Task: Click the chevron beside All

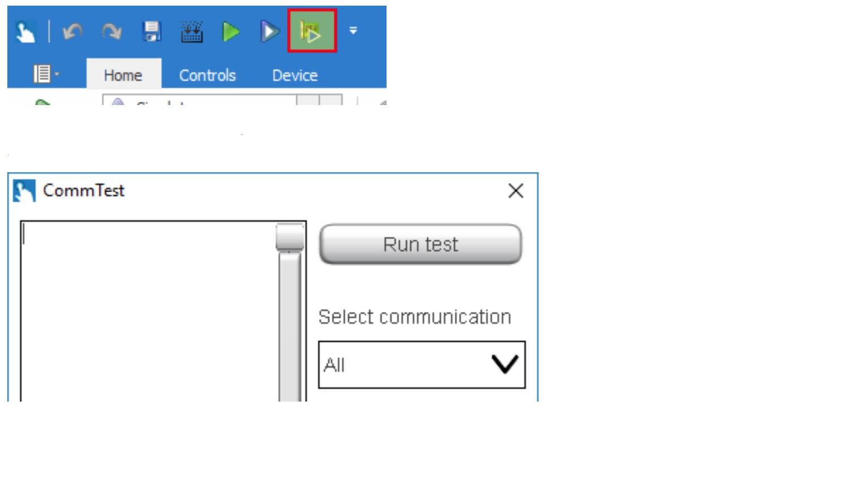Action: tap(505, 364)
